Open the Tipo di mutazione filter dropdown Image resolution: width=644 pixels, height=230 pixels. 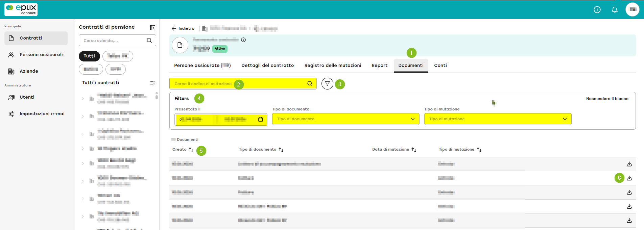(x=498, y=119)
